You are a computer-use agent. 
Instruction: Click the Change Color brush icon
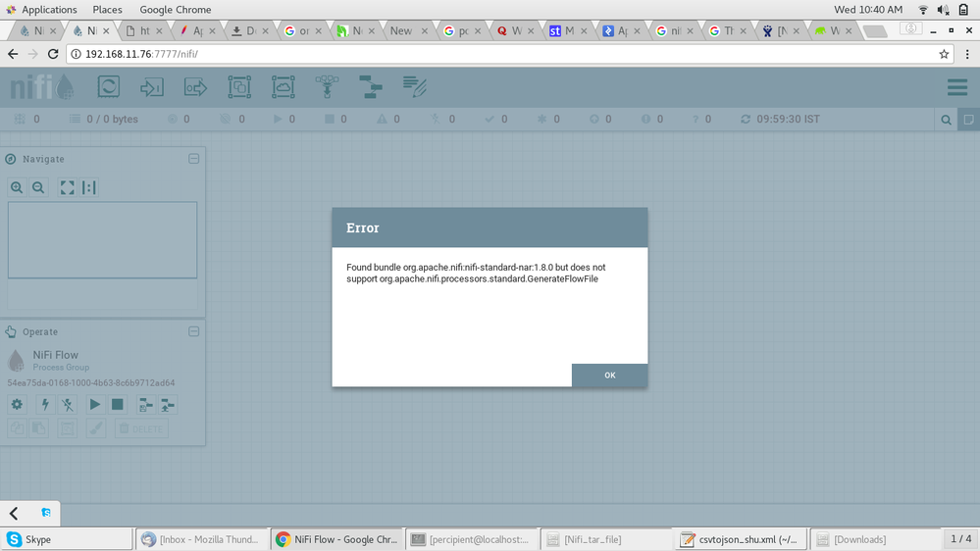pyautogui.click(x=95, y=428)
